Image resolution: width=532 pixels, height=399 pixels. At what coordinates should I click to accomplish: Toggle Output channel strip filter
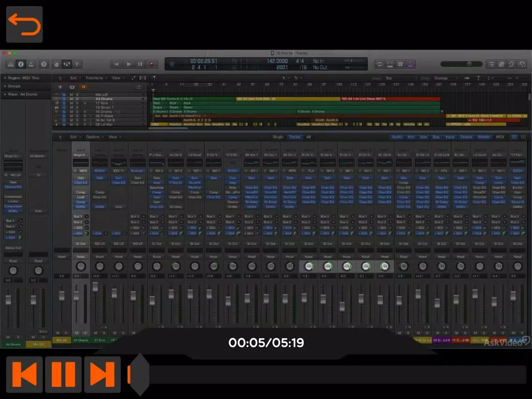[x=466, y=137]
